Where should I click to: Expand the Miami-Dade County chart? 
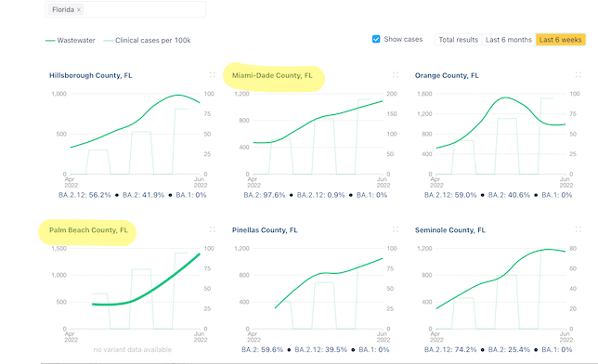tap(396, 75)
